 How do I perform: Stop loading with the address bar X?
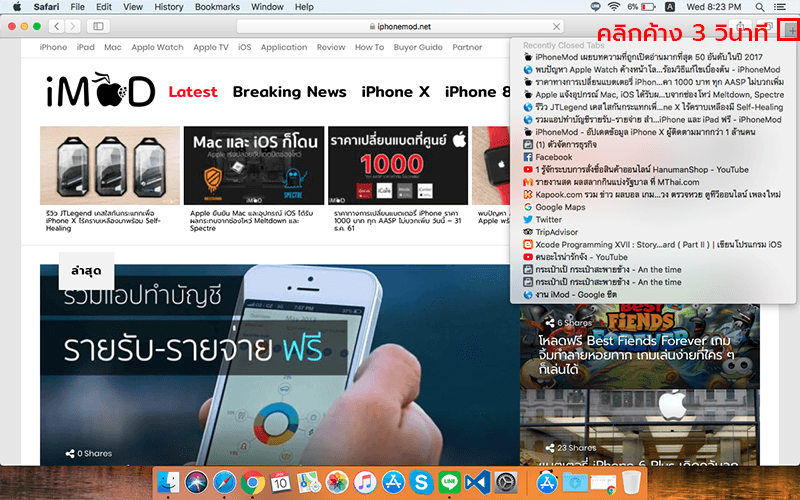click(x=556, y=27)
